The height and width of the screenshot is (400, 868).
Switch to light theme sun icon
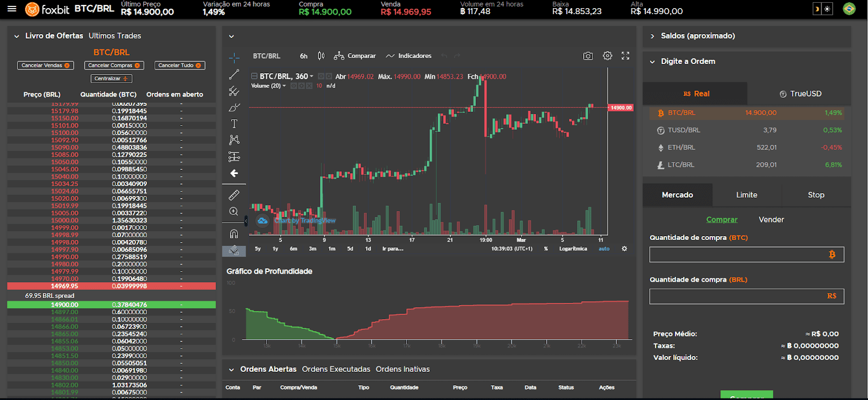coord(827,9)
